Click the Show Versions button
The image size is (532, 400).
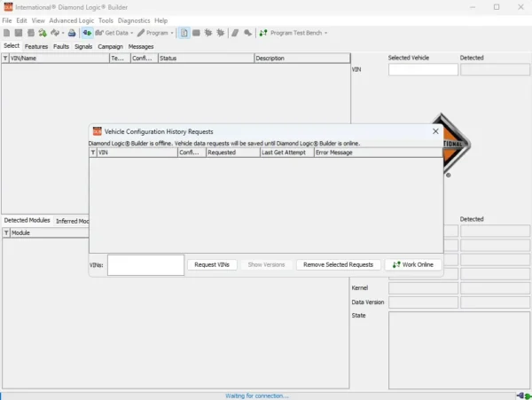(266, 264)
